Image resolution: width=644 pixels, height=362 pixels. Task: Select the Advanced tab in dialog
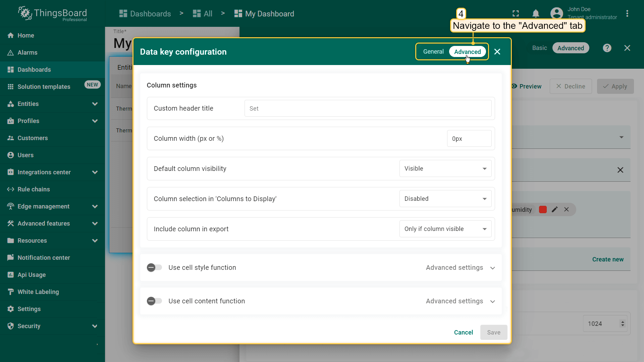pyautogui.click(x=467, y=52)
